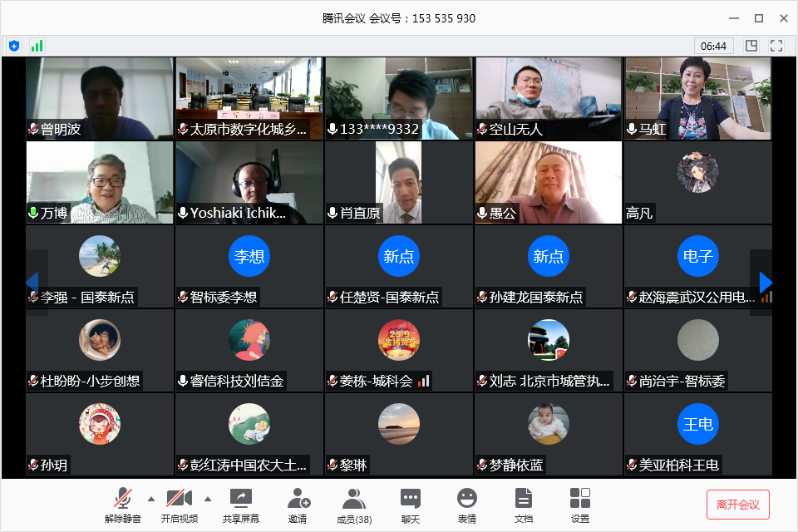The width and height of the screenshot is (798, 532).
Task: Click the 06:44 meeting duration timer
Action: coord(713,46)
